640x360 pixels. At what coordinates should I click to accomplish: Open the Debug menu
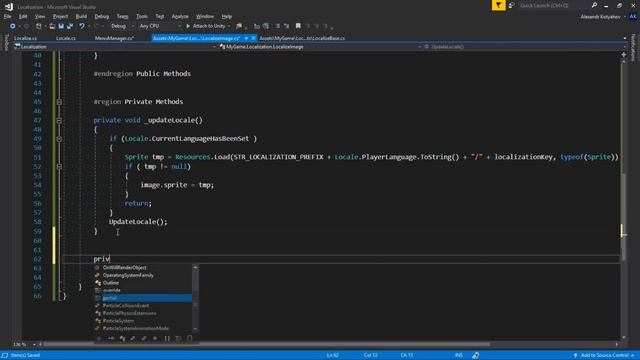pos(102,16)
